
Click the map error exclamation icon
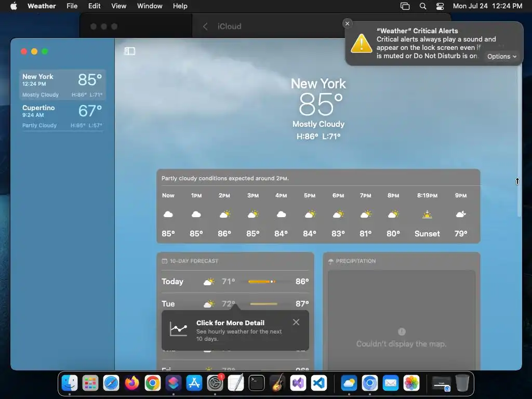402,331
